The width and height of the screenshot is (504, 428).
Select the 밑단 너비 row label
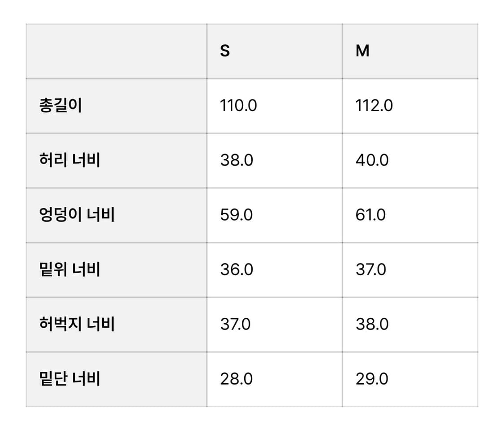pyautogui.click(x=69, y=379)
